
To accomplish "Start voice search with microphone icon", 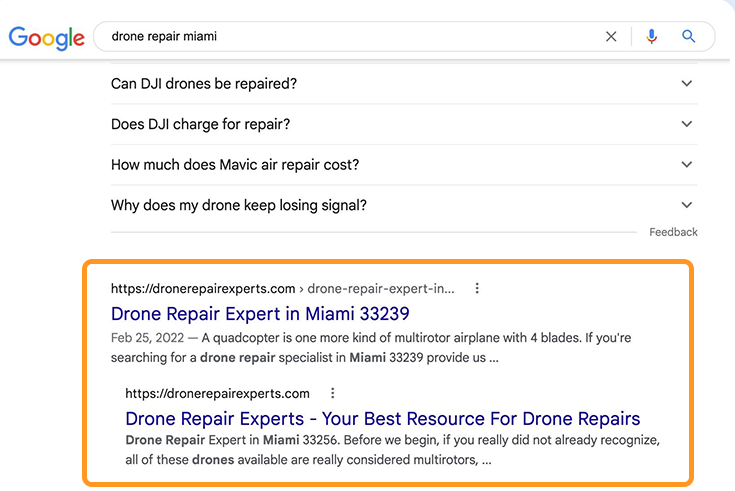I will point(651,37).
